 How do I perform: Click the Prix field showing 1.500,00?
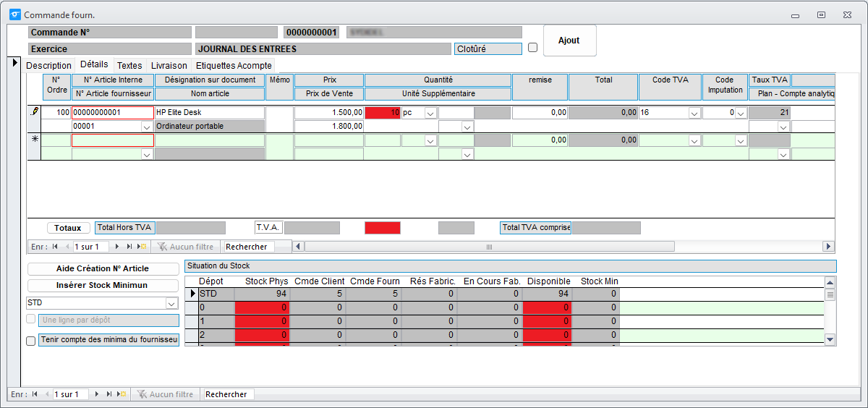click(329, 113)
